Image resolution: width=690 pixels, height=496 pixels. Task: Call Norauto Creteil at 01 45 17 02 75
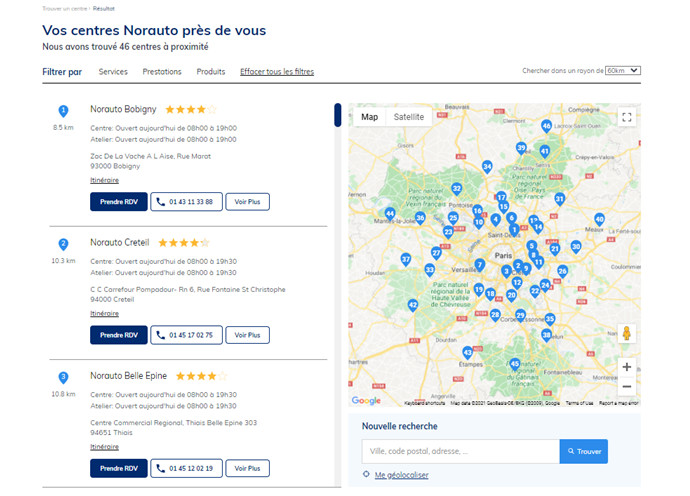[187, 335]
